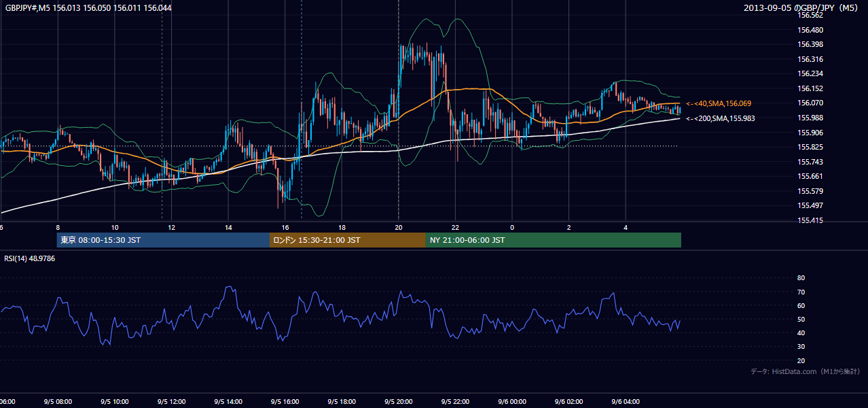The image size is (868, 408).
Task: Click the 9/5 20:00 time axis label
Action: tap(399, 402)
